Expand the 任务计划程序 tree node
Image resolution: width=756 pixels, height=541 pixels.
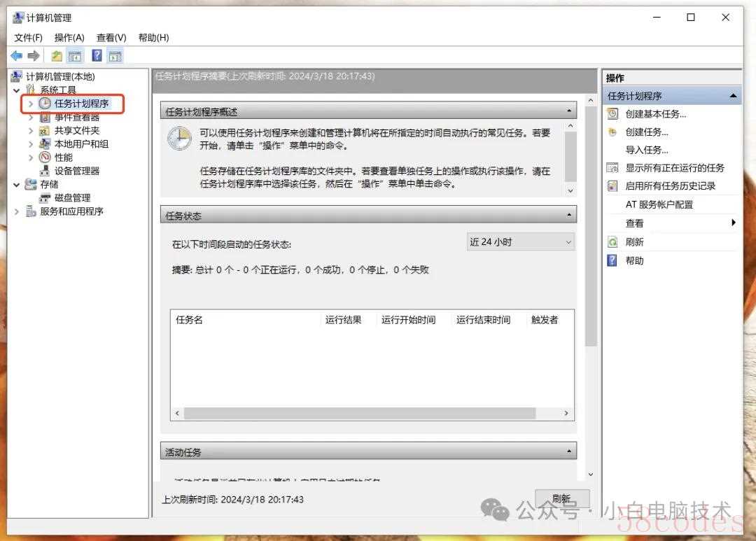click(x=31, y=104)
